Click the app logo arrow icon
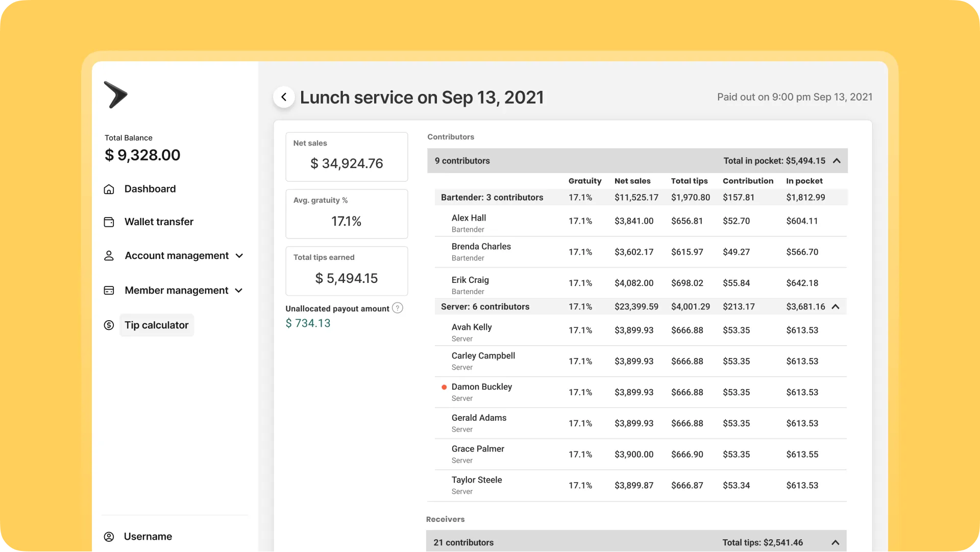This screenshot has height=552, width=980. [115, 95]
